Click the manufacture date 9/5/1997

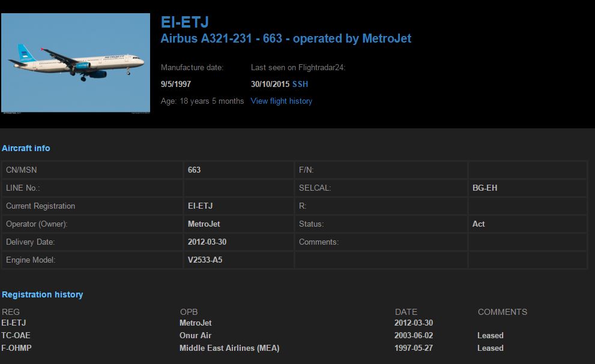(x=176, y=84)
